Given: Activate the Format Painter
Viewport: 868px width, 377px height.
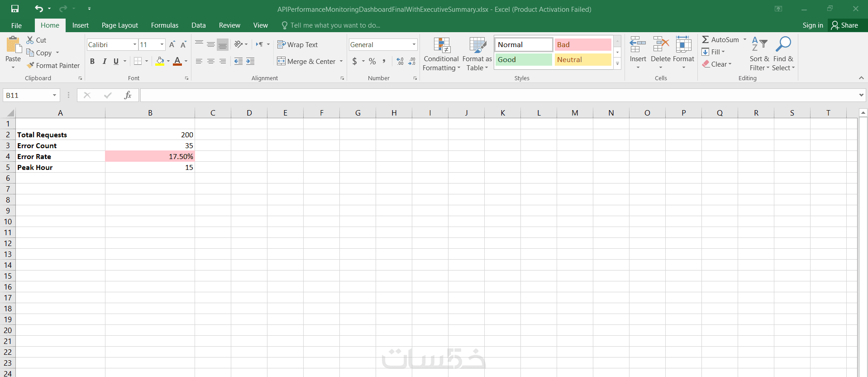Looking at the screenshot, I should pos(53,65).
